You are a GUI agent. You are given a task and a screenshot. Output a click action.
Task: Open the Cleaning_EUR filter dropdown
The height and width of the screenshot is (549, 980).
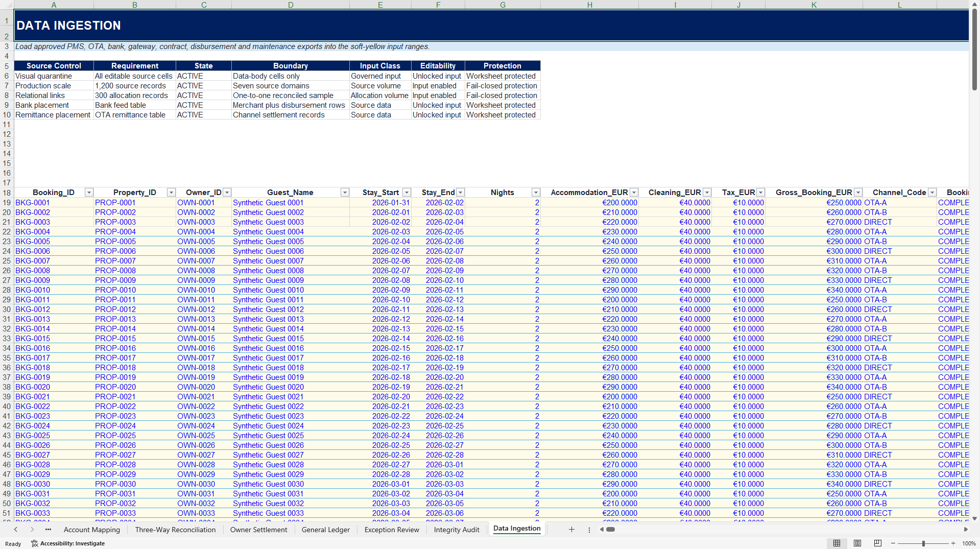click(x=707, y=193)
